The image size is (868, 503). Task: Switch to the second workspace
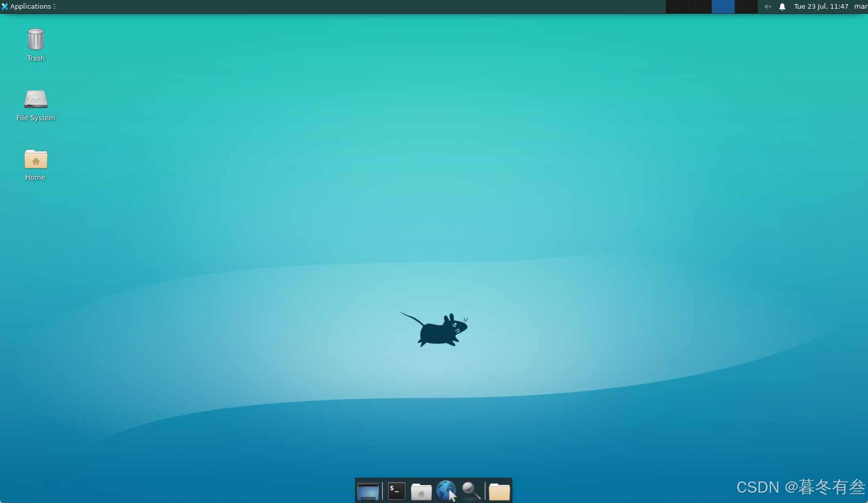point(700,7)
